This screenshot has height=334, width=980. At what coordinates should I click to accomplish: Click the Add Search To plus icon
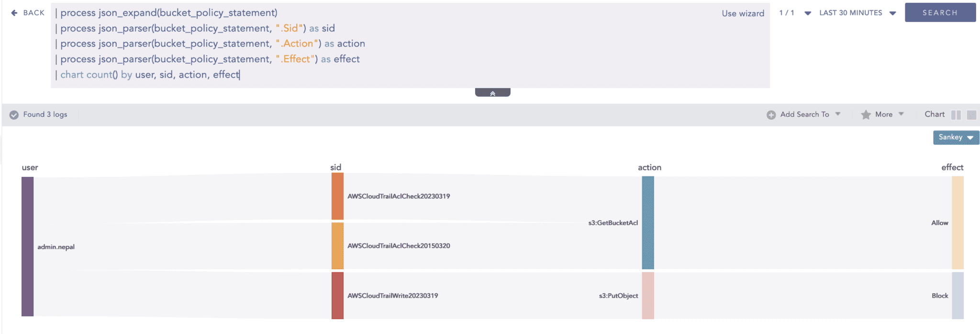click(x=771, y=115)
